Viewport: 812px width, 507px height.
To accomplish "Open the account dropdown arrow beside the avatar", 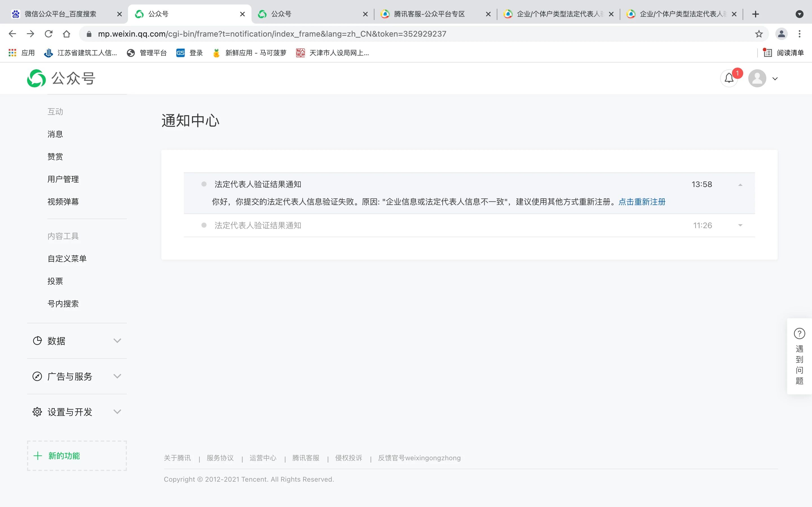I will click(775, 79).
